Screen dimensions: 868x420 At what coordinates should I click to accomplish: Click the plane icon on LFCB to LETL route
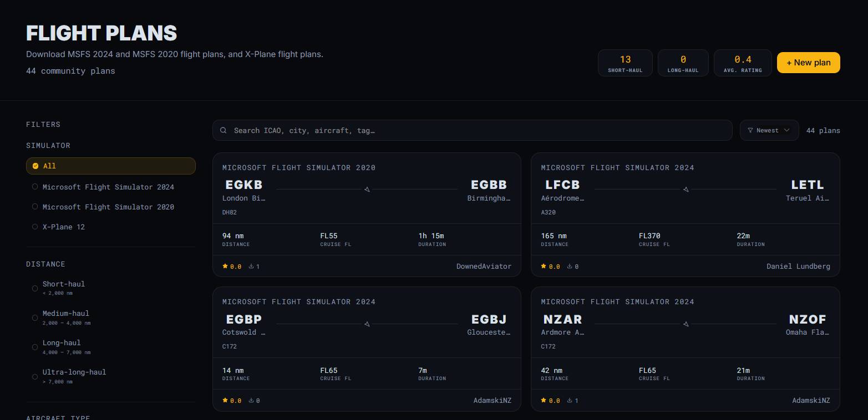click(x=686, y=189)
